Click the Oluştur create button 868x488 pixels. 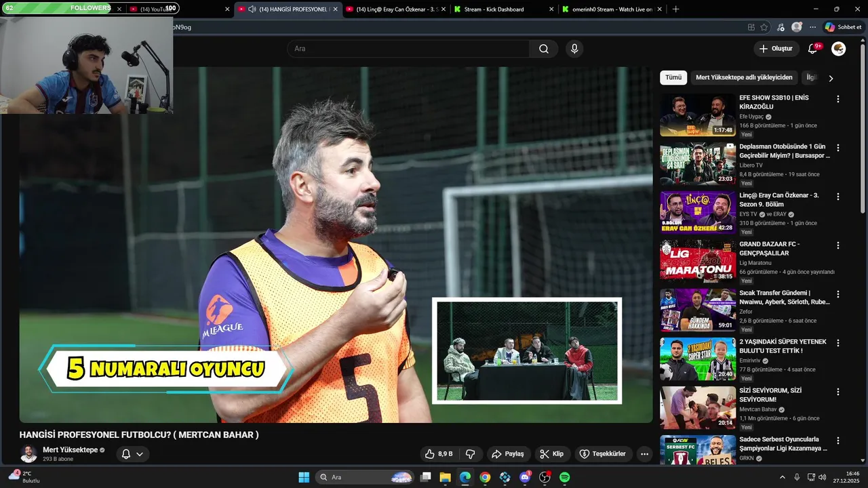pos(776,49)
